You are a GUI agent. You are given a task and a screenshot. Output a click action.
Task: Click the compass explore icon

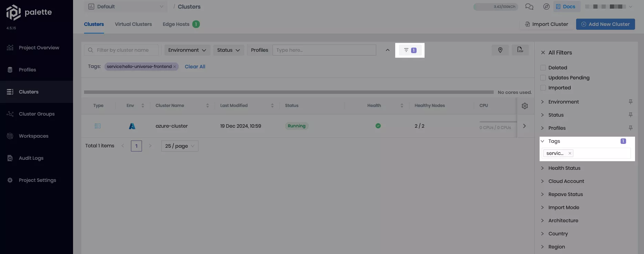click(x=546, y=7)
